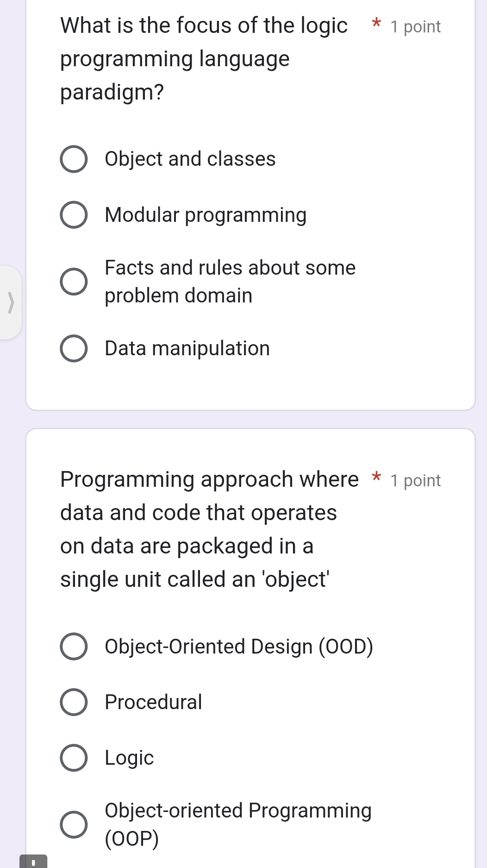Choose 'Modular programming' as your answer
This screenshot has height=868, width=487.
coord(74,214)
